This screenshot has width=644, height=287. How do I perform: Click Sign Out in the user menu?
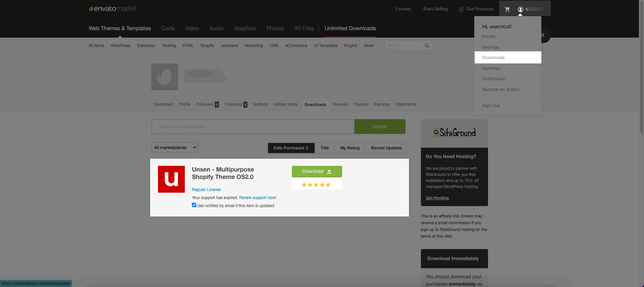click(491, 105)
